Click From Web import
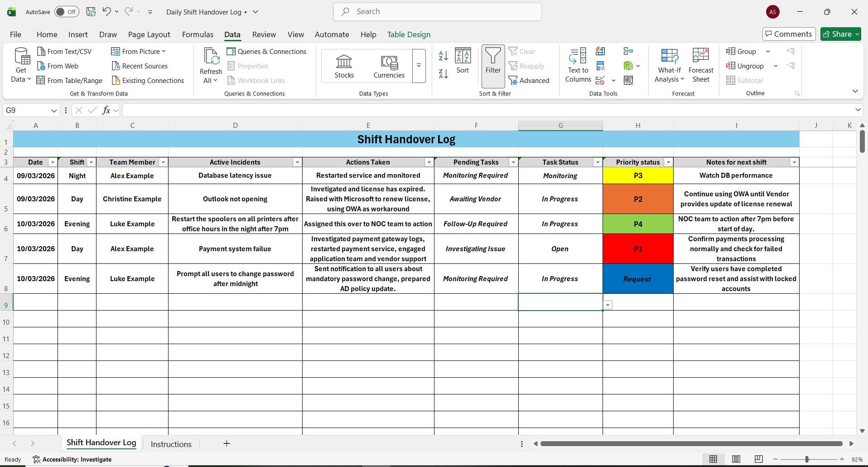 [x=58, y=66]
